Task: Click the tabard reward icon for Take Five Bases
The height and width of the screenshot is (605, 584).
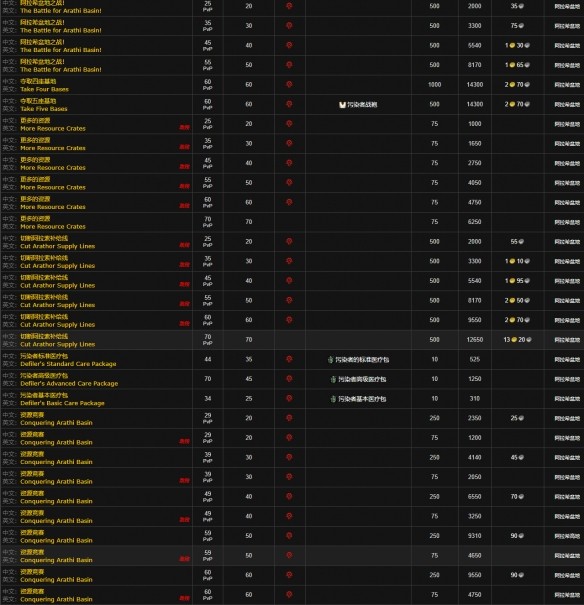Action: coord(342,105)
